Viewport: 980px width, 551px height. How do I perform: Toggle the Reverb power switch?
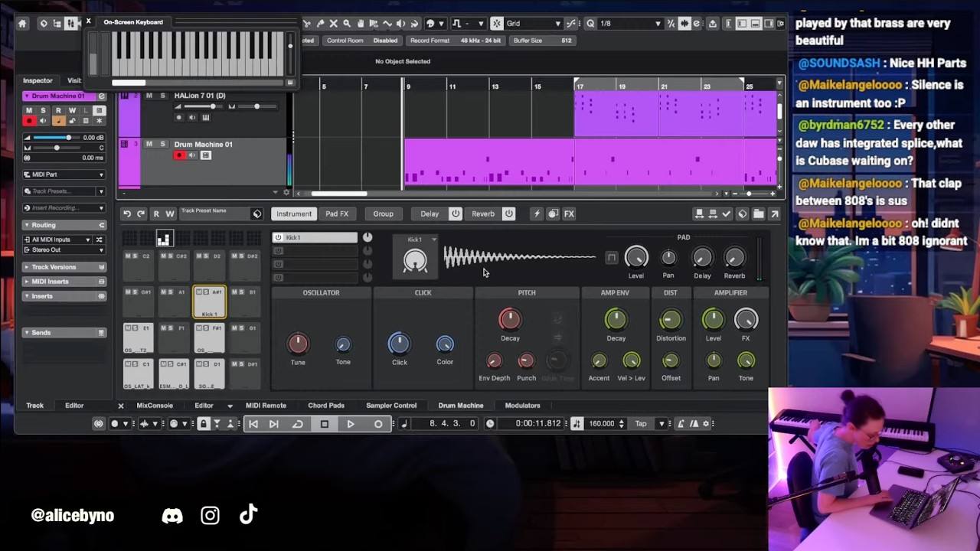(509, 214)
